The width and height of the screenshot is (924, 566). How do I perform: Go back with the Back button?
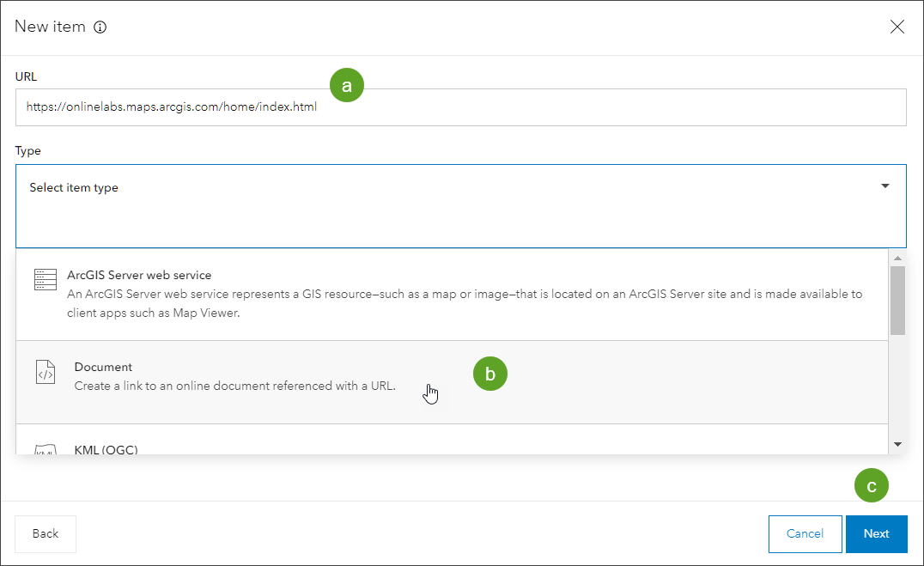[46, 533]
